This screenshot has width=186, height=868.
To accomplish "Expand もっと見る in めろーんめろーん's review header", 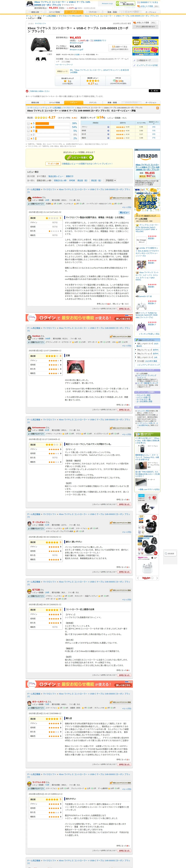I will coord(127,709).
